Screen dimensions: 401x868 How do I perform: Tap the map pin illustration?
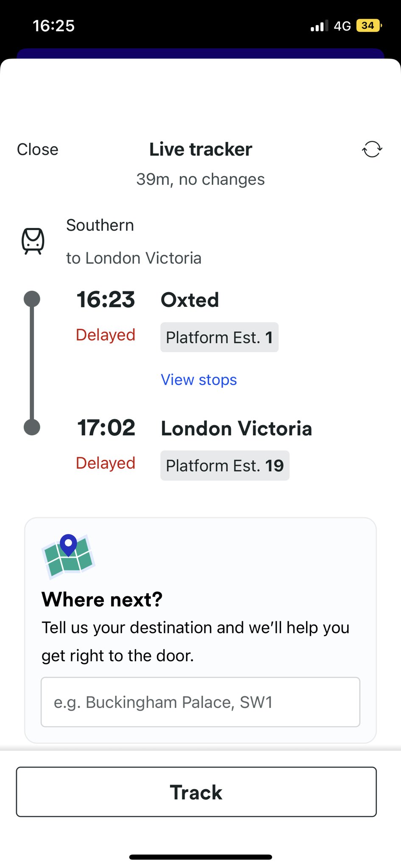(x=68, y=556)
